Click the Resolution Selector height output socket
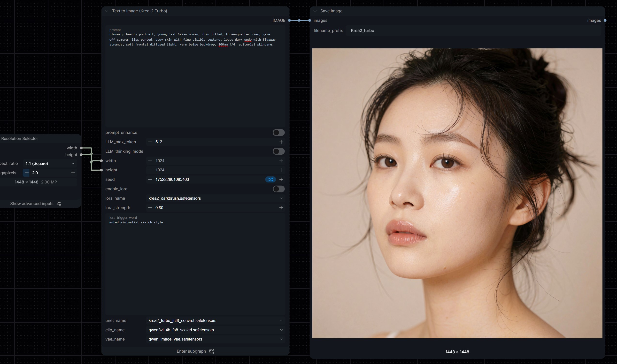Screen dimensions: 617x364 tap(81, 155)
